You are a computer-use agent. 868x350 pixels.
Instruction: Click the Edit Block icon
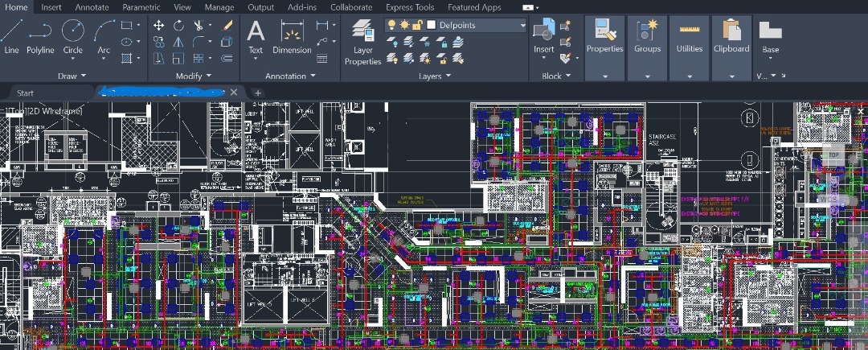click(x=565, y=42)
